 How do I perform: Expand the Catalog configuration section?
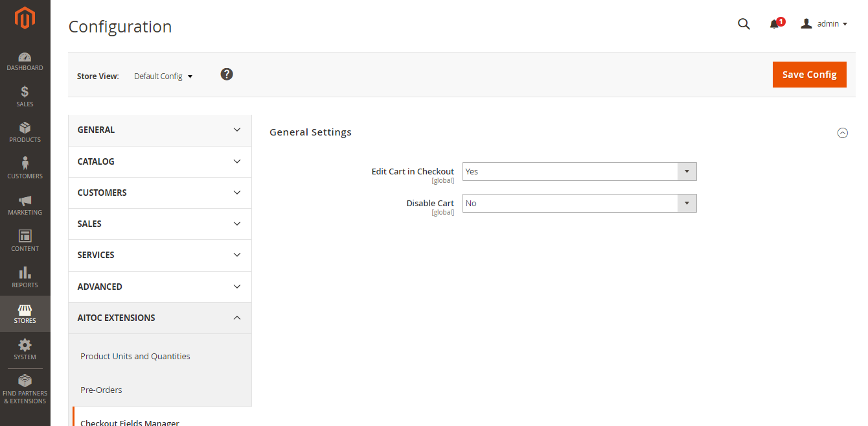[159, 161]
